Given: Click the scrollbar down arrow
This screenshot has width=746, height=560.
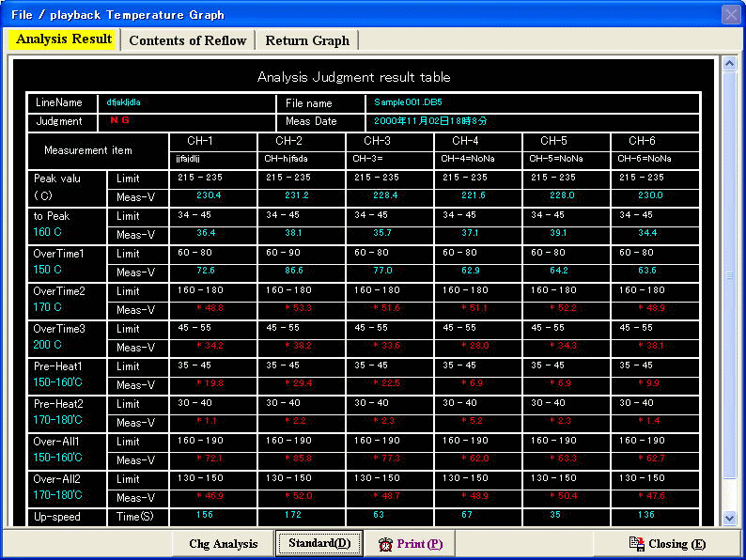Looking at the screenshot, I should click(729, 518).
